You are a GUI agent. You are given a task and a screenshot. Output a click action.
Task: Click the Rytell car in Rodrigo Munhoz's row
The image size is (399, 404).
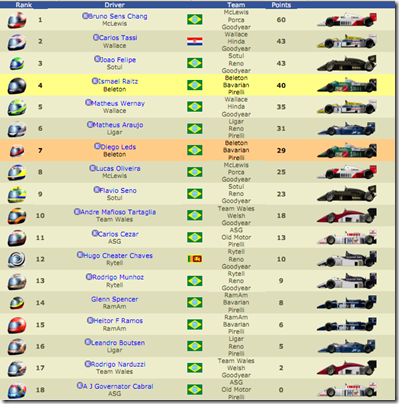click(347, 281)
